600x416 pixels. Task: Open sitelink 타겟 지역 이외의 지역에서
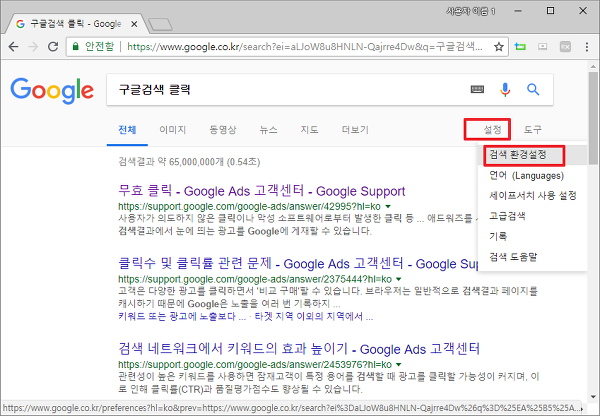coord(314,316)
